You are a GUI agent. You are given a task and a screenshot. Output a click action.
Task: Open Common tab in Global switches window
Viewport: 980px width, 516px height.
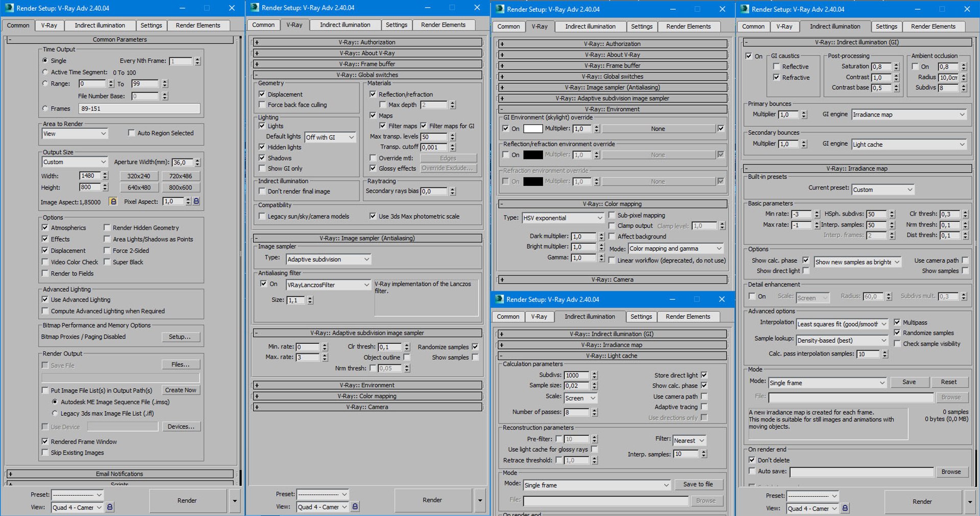coord(263,25)
